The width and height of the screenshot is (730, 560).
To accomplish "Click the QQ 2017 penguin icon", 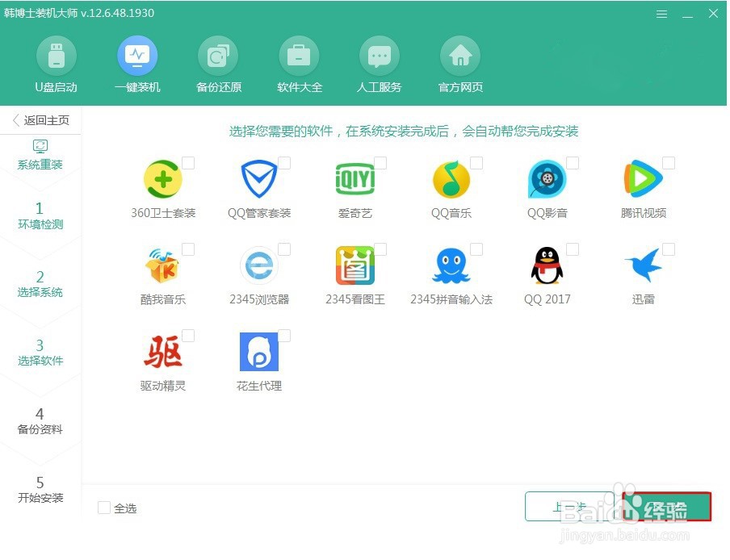I will (x=547, y=265).
